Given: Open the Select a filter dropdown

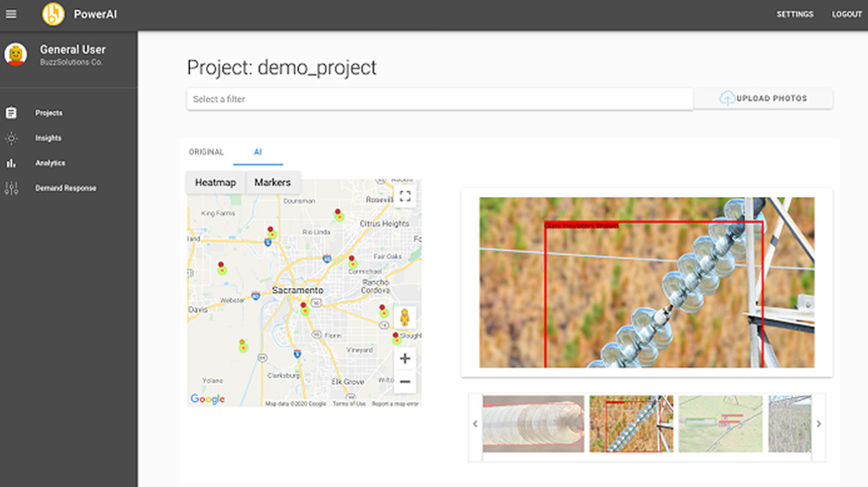Looking at the screenshot, I should [439, 99].
